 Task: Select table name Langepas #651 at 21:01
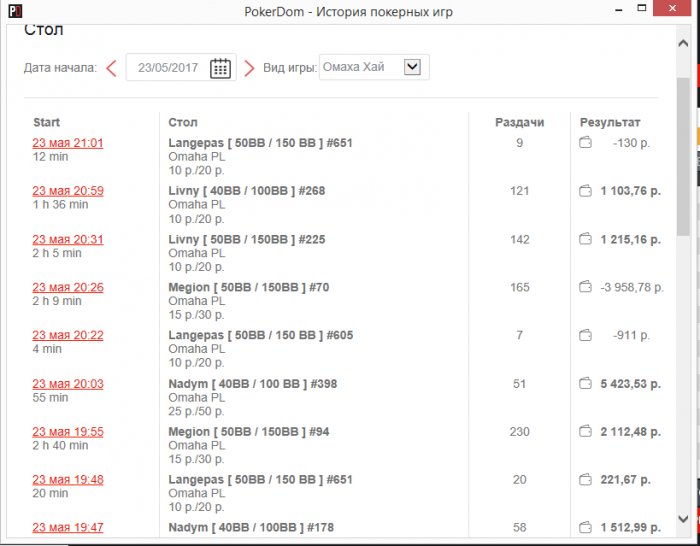pos(260,143)
